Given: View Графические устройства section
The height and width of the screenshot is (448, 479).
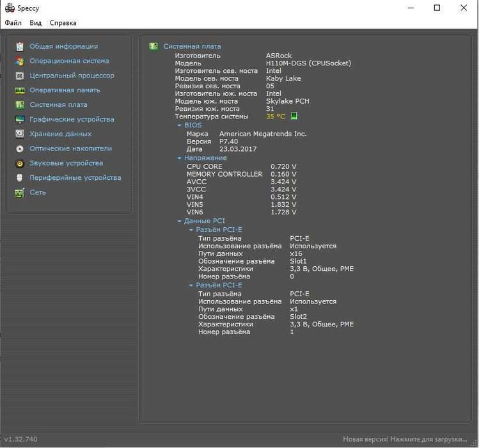Looking at the screenshot, I should [72, 119].
